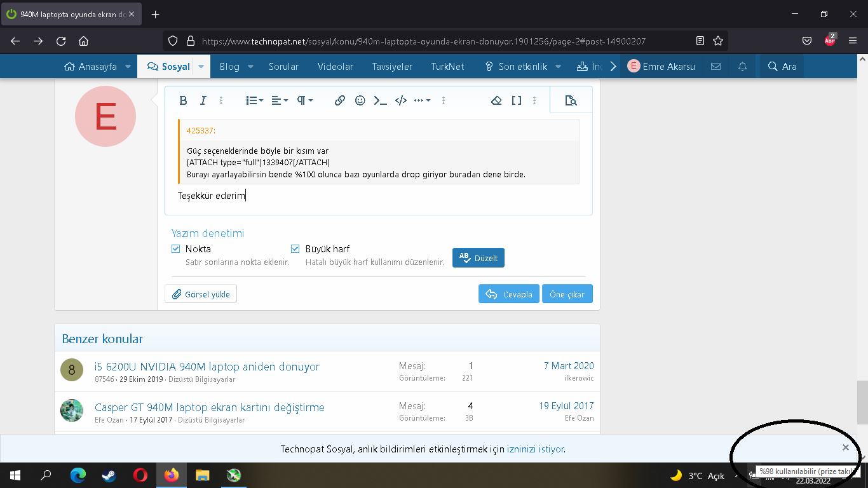Viewport: 868px width, 488px height.
Task: Insert inline code with the prompt icon
Action: (x=381, y=100)
